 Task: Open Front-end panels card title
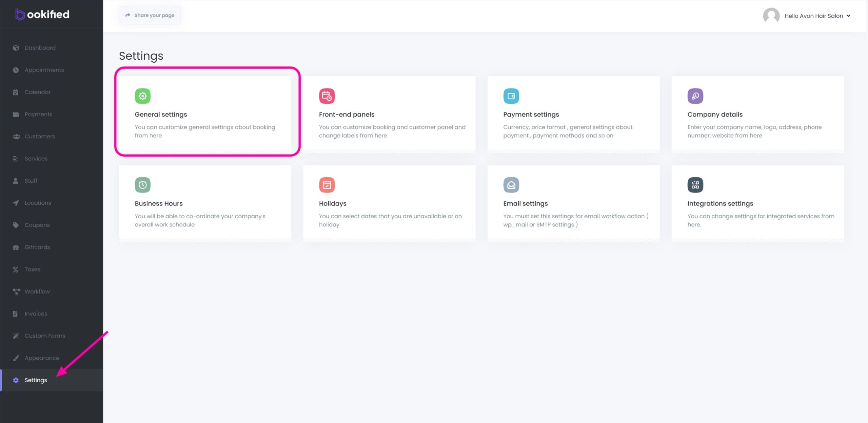[x=347, y=115]
